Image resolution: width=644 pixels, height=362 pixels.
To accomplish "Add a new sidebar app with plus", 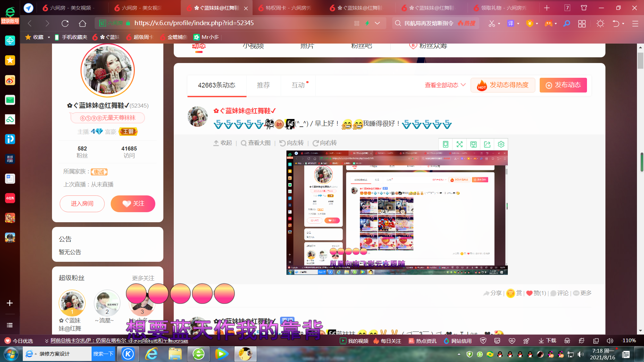I will pyautogui.click(x=10, y=303).
